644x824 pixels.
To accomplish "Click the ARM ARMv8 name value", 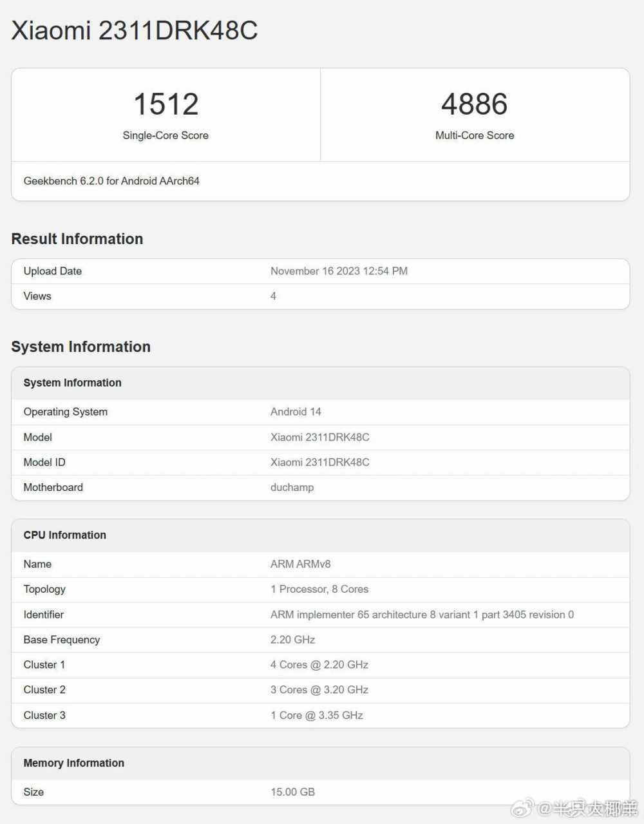I will point(300,564).
